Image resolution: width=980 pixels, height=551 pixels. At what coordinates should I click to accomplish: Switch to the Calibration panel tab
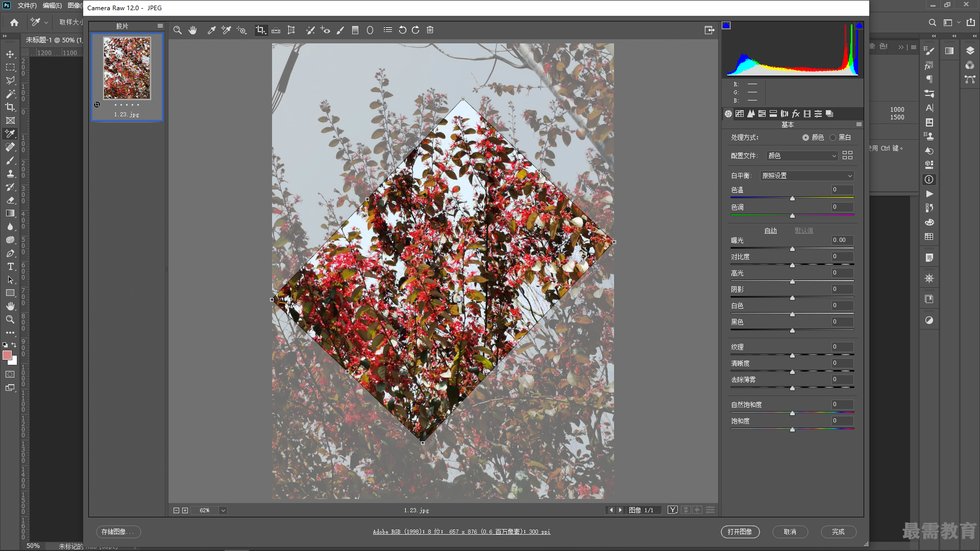[x=807, y=114]
